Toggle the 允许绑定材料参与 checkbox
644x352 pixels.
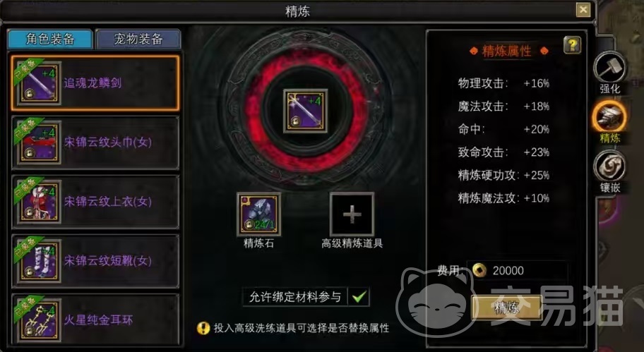point(359,296)
